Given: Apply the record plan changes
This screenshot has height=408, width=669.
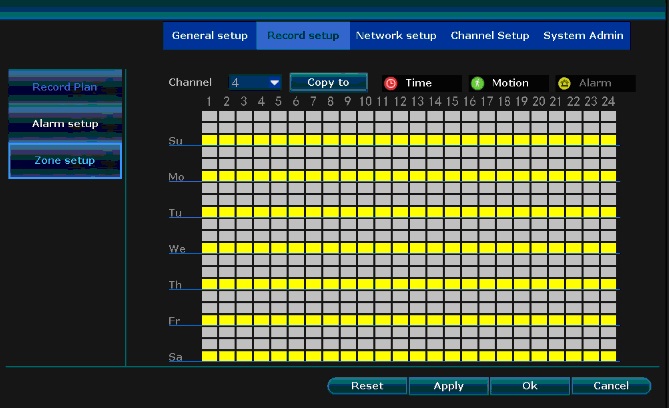Looking at the screenshot, I should 449,386.
